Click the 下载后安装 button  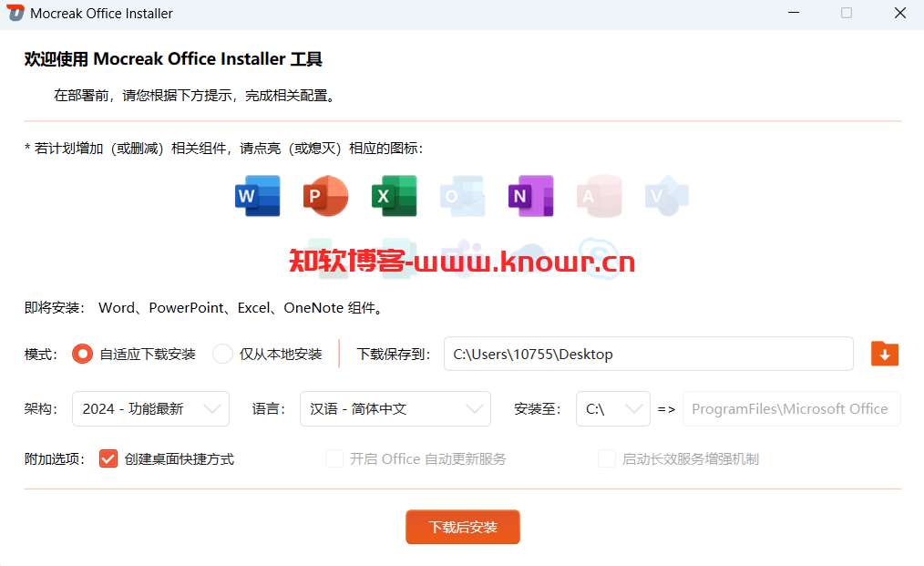pyautogui.click(x=463, y=527)
